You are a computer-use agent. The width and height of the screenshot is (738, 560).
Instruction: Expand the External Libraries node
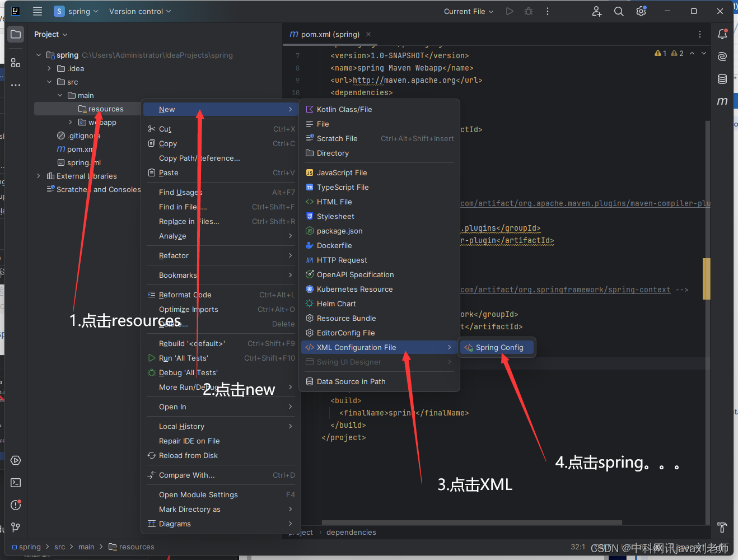pyautogui.click(x=38, y=176)
